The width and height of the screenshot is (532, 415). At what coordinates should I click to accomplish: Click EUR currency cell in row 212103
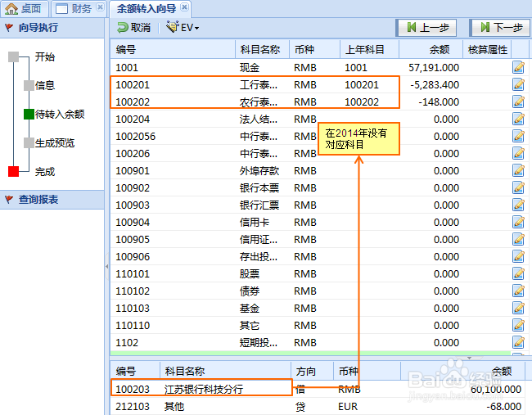[x=348, y=407]
